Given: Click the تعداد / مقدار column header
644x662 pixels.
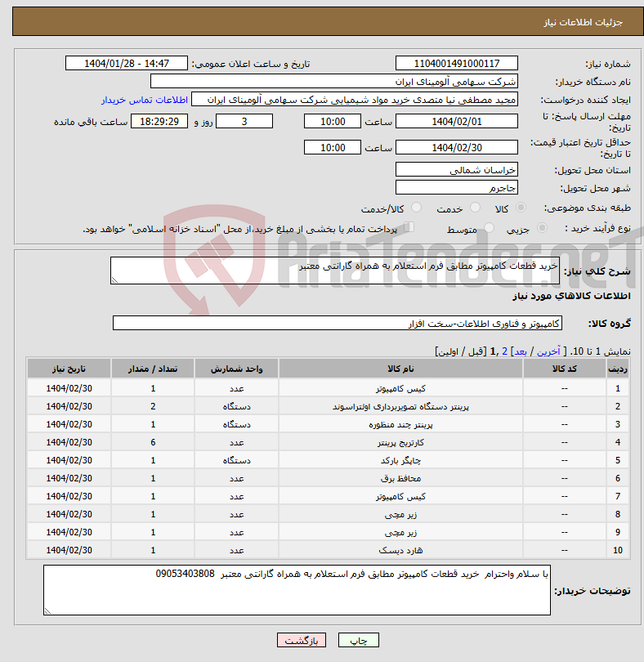Looking at the screenshot, I should 153,369.
